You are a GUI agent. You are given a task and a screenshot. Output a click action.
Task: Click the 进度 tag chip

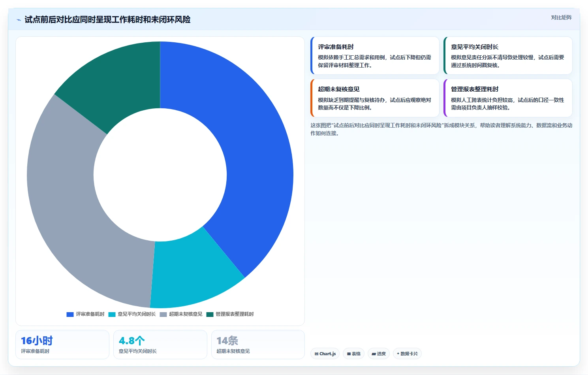(x=379, y=354)
